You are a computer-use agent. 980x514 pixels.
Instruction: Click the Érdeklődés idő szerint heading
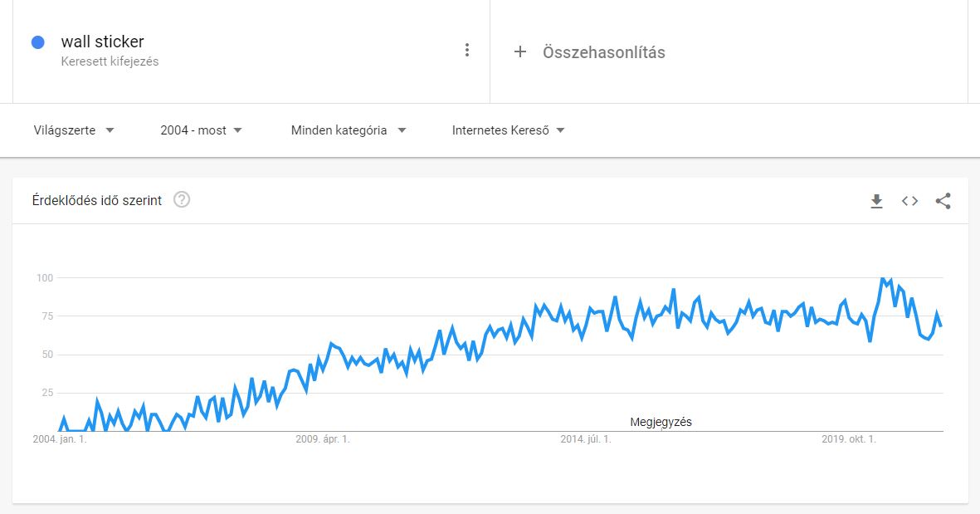coord(97,201)
